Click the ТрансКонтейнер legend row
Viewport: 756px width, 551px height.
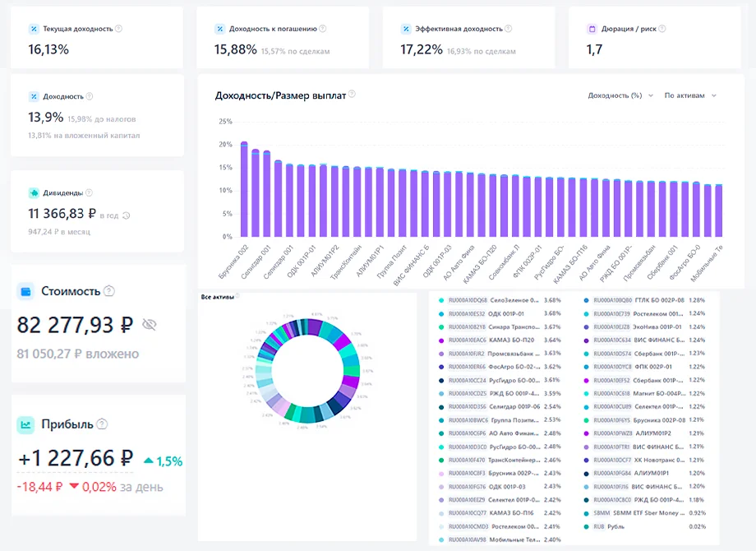pos(500,460)
